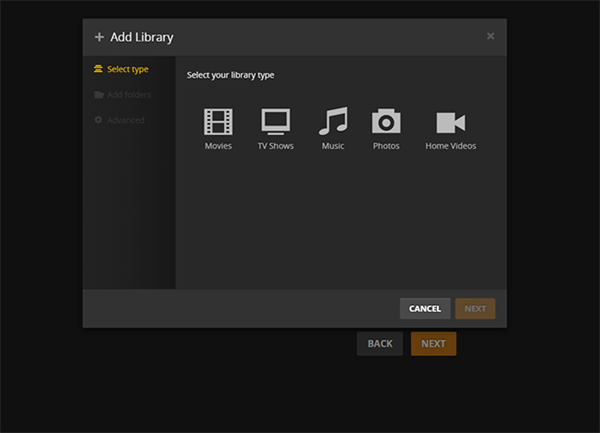Select the Movies library type icon
Viewport: 600px width, 433px height.
[x=218, y=122]
